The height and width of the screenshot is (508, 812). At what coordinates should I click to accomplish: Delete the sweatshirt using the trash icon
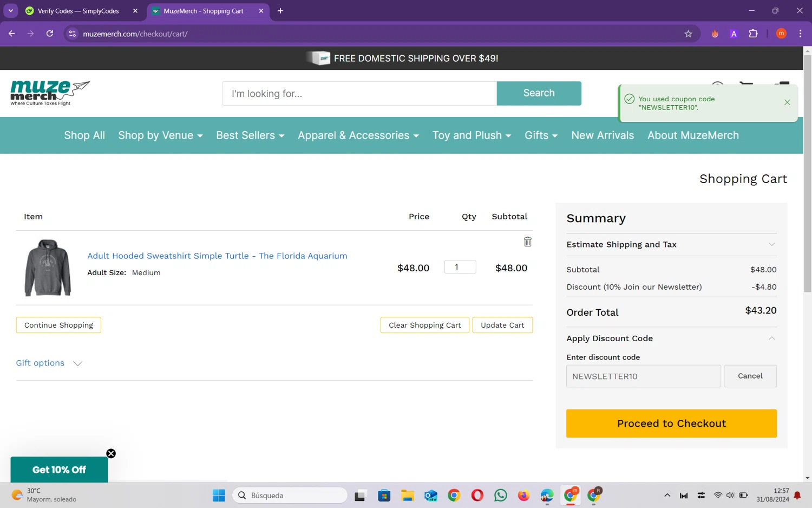[x=527, y=242]
